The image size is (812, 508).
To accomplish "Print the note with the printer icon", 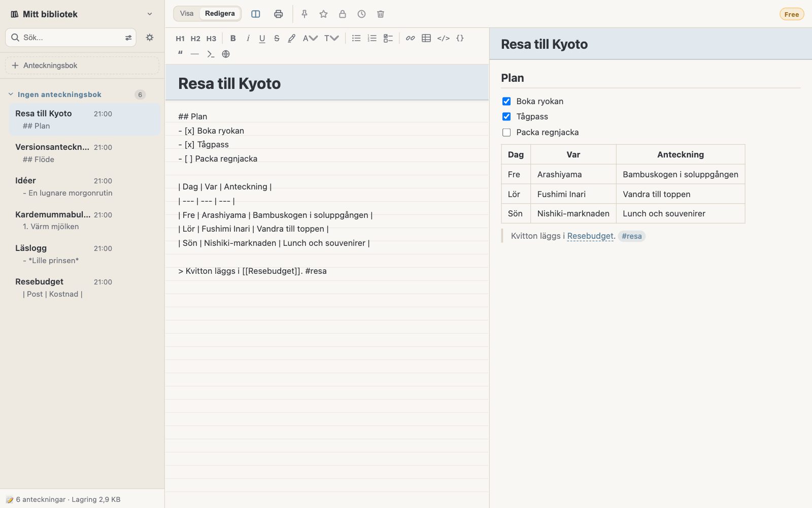I will [278, 14].
